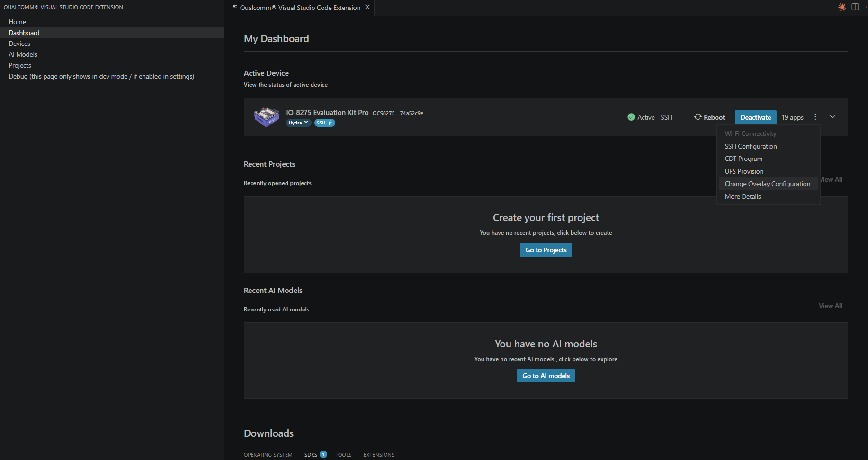Click the Go to AI models button

546,376
